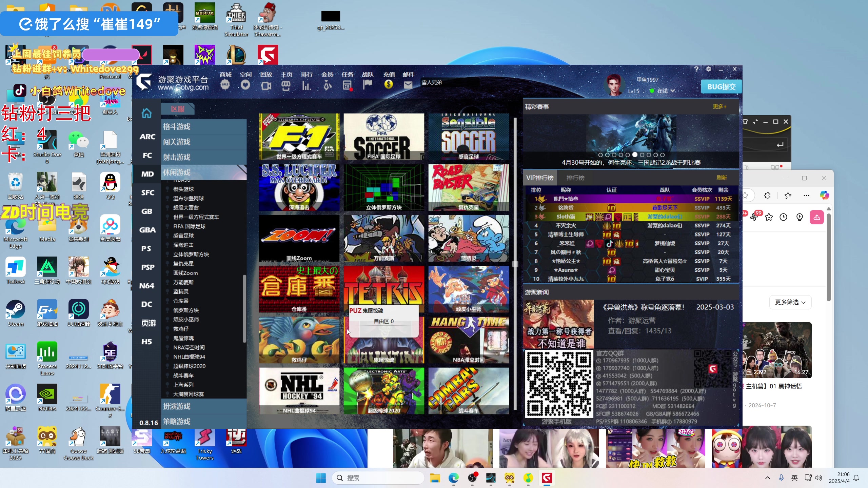Open the 充值 recharge coin icon
868x488 pixels.
point(389,84)
